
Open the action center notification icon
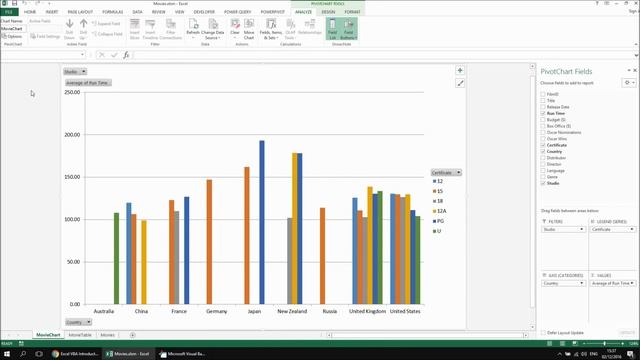click(631, 354)
